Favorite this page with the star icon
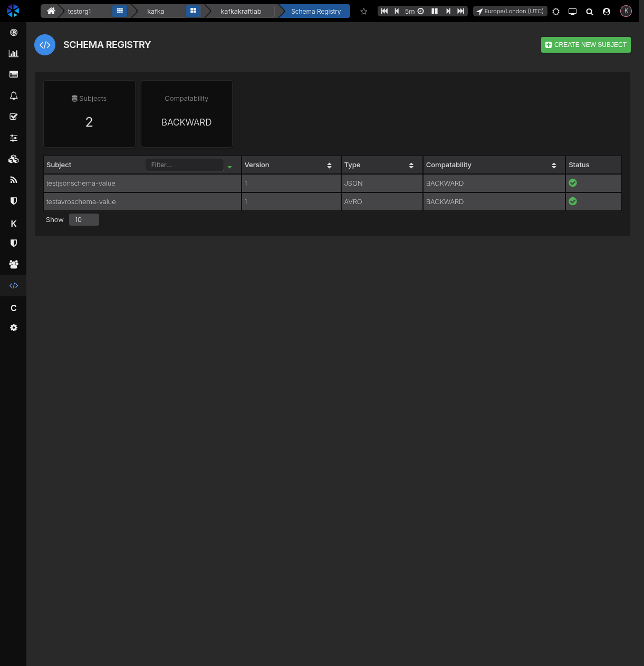 [x=363, y=11]
